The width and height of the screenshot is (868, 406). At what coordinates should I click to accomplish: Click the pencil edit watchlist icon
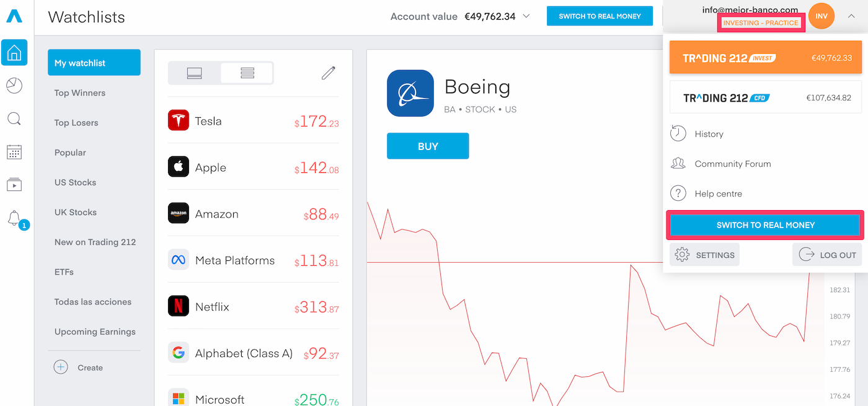coord(328,73)
